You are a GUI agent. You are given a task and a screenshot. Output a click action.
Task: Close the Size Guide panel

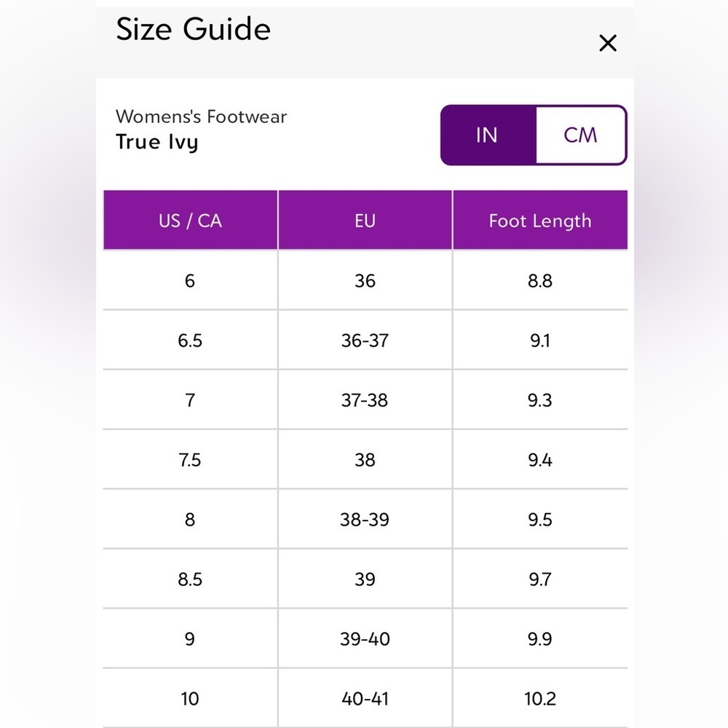pos(607,44)
